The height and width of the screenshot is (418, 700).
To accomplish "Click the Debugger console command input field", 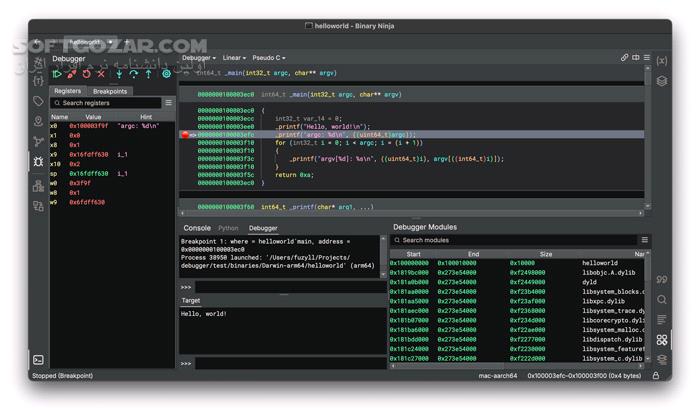I will pos(291,287).
